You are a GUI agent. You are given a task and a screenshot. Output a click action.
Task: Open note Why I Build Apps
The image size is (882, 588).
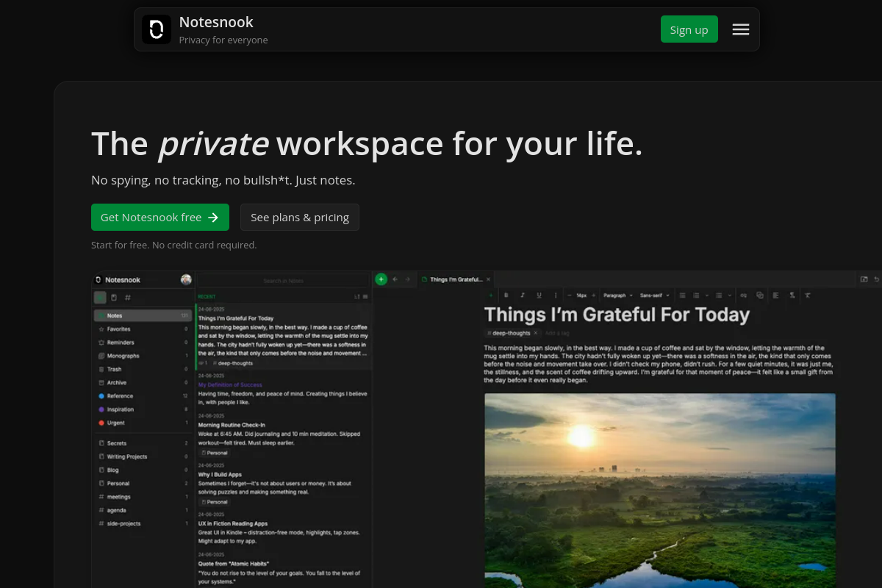[x=283, y=484]
